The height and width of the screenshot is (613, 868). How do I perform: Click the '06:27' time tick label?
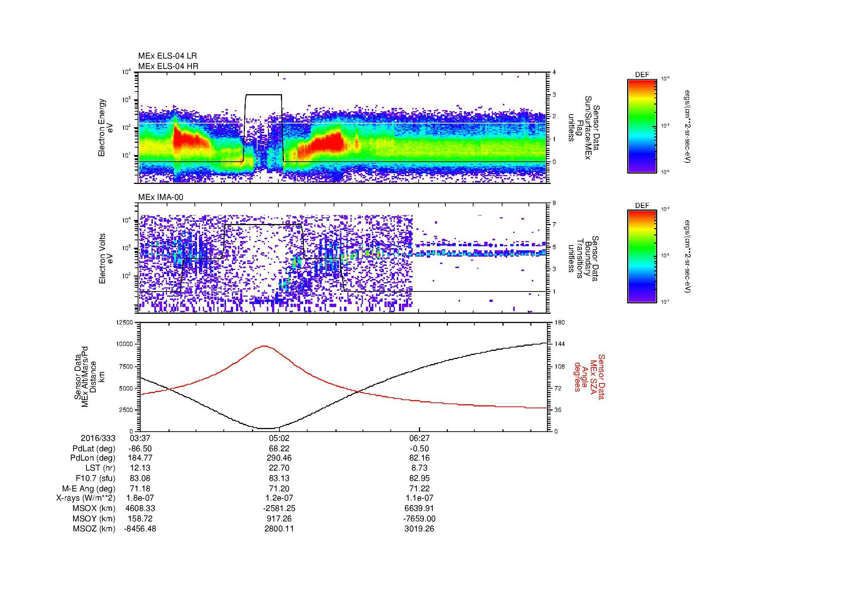pyautogui.click(x=419, y=438)
